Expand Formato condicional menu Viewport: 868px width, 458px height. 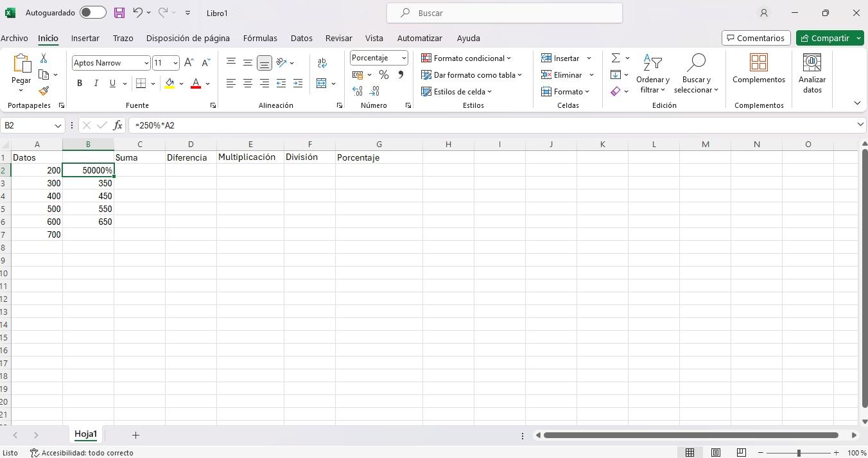coord(466,58)
